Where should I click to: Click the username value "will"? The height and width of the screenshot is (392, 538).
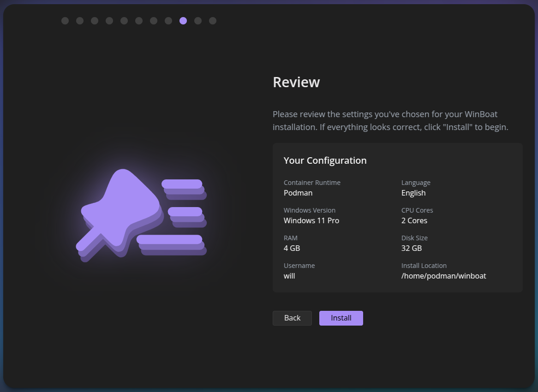tap(289, 276)
